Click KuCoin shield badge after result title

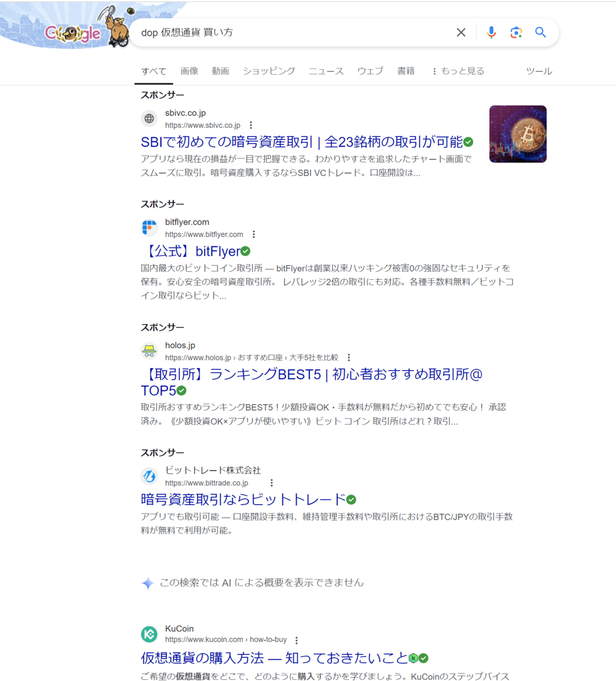point(413,658)
